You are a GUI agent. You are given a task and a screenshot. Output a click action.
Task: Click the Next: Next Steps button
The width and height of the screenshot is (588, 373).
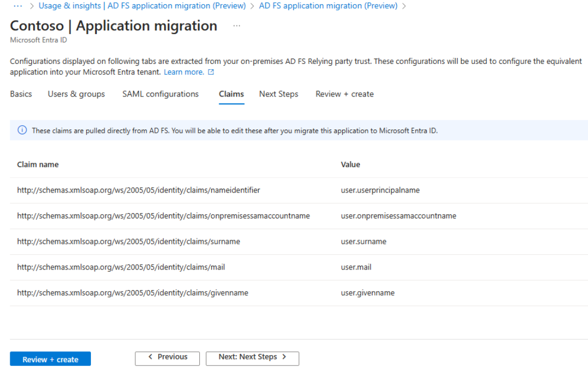pyautogui.click(x=252, y=358)
